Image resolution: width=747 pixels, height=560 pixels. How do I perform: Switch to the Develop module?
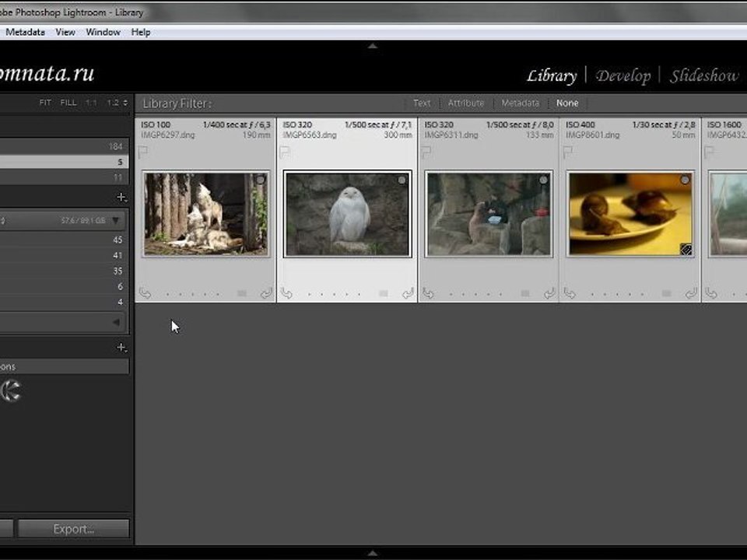click(x=622, y=75)
